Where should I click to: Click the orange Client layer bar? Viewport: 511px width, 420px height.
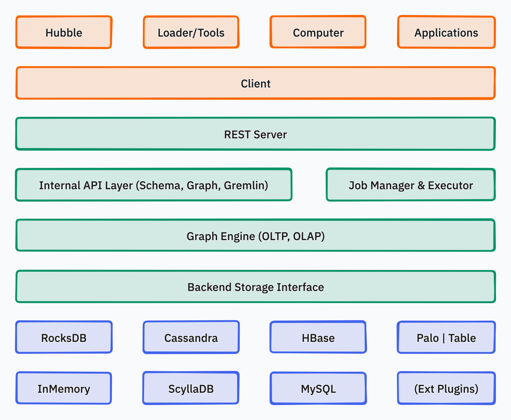tap(255, 83)
